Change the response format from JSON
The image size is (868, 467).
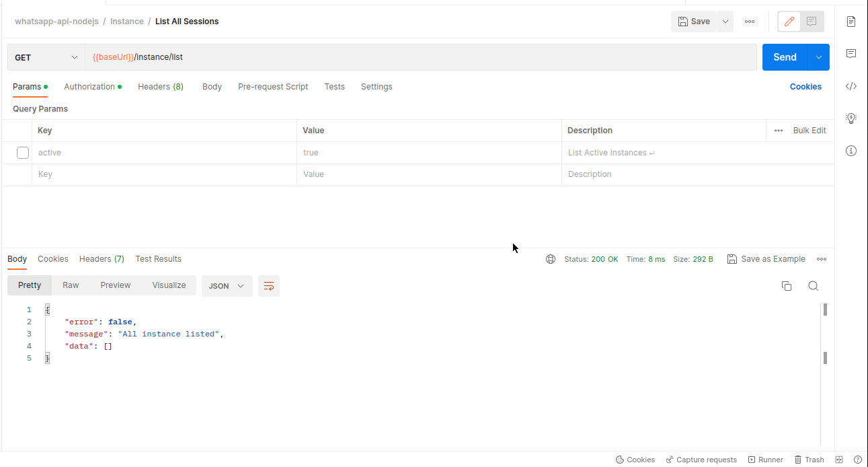[227, 285]
